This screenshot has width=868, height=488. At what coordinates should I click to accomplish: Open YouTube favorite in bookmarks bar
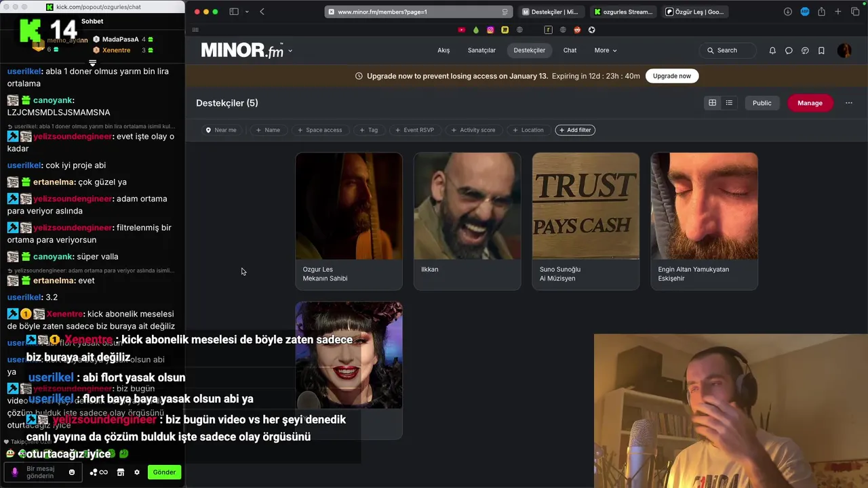(462, 30)
